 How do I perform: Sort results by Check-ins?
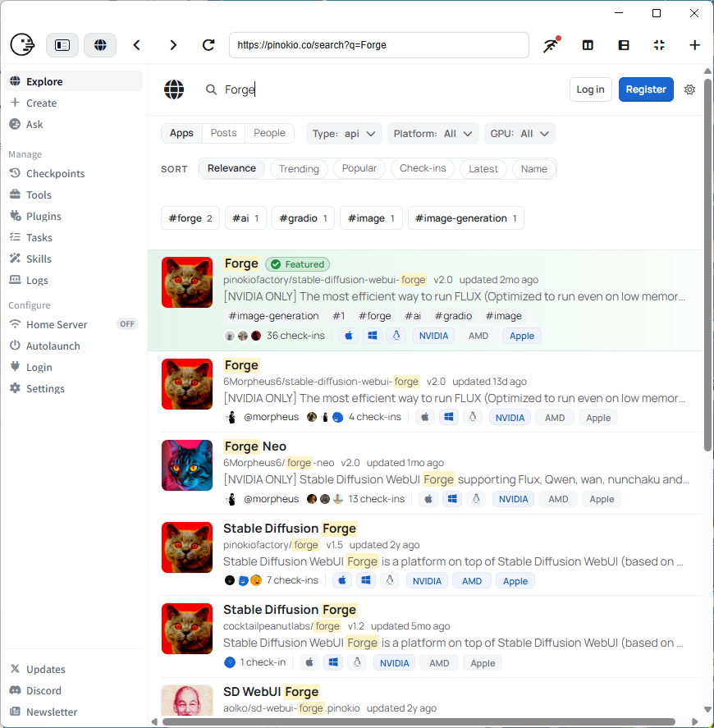(x=423, y=168)
